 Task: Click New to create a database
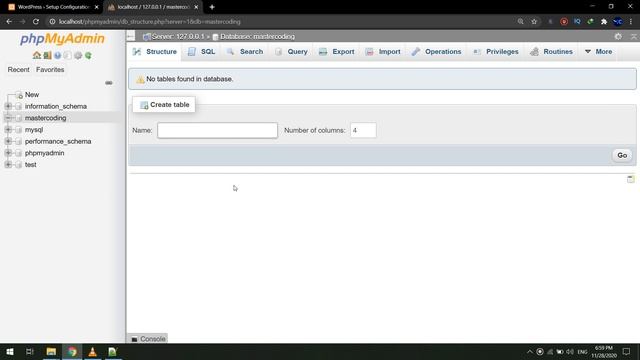[x=32, y=95]
